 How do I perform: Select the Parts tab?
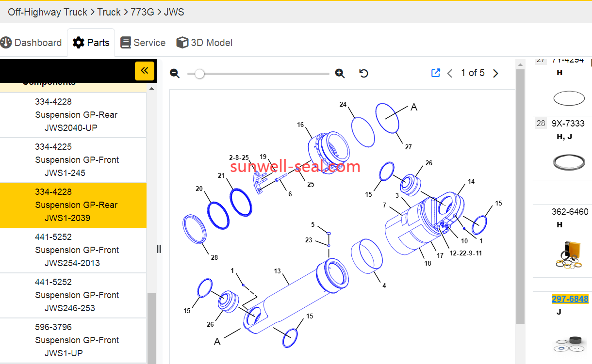point(91,43)
